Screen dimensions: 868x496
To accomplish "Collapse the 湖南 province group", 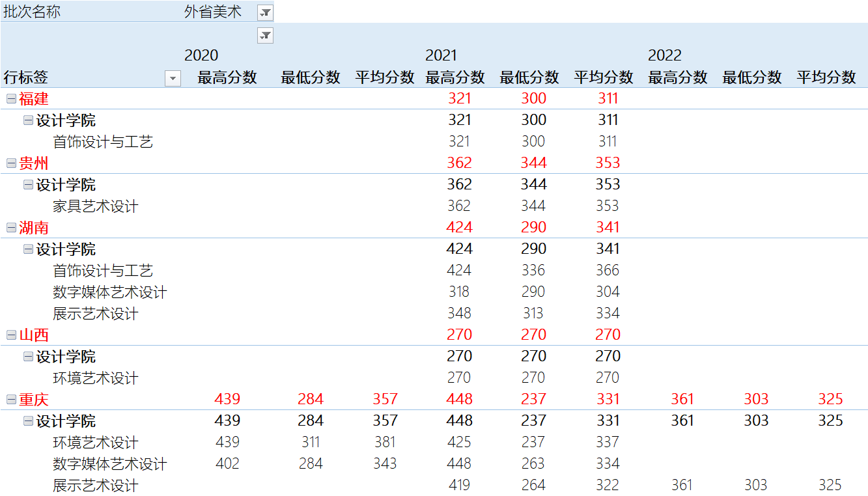I will [11, 228].
